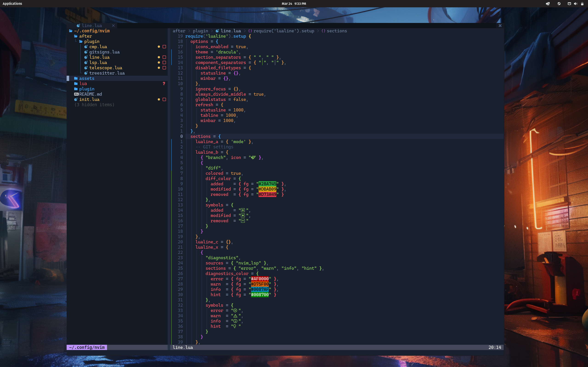Click the Lua icon beside cmp.lua

[x=86, y=47]
